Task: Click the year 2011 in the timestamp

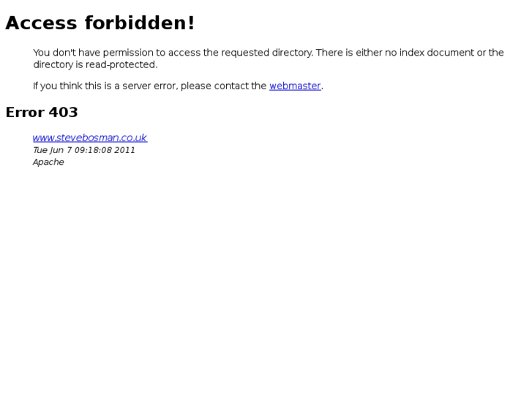Action: coord(124,150)
